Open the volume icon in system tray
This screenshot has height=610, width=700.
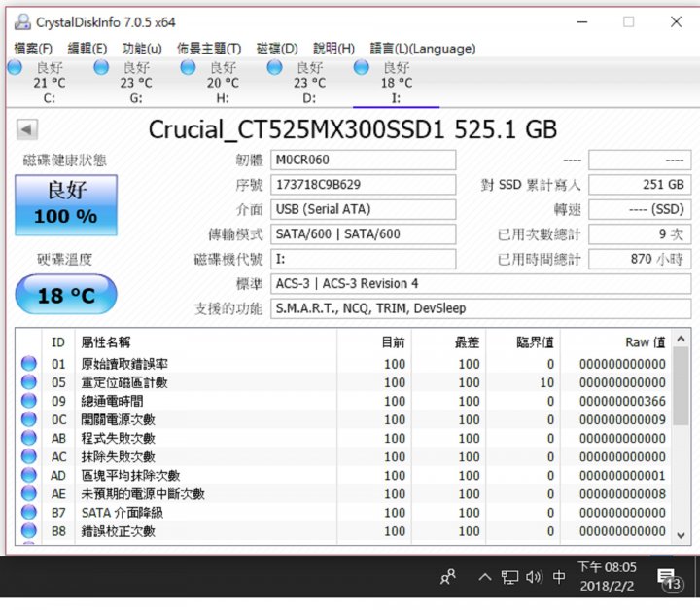(x=534, y=577)
